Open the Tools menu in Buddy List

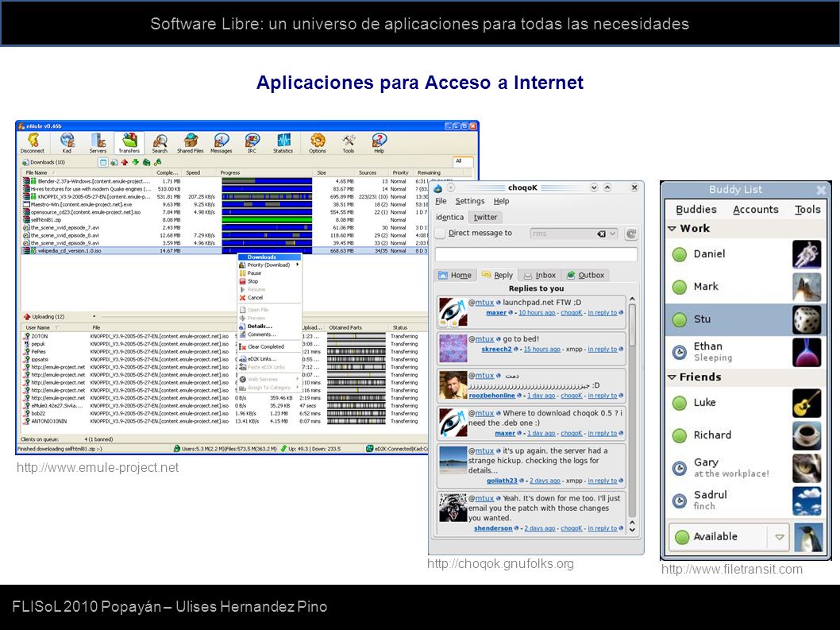tap(807, 210)
